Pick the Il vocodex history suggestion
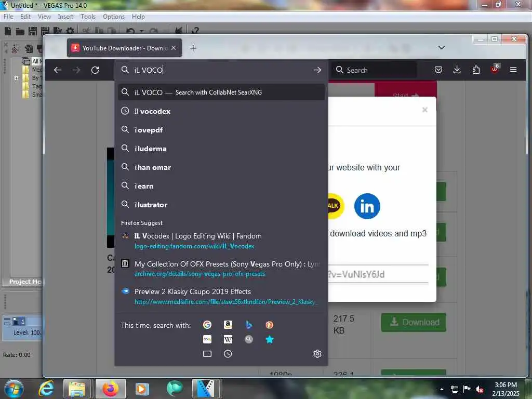 (221, 111)
